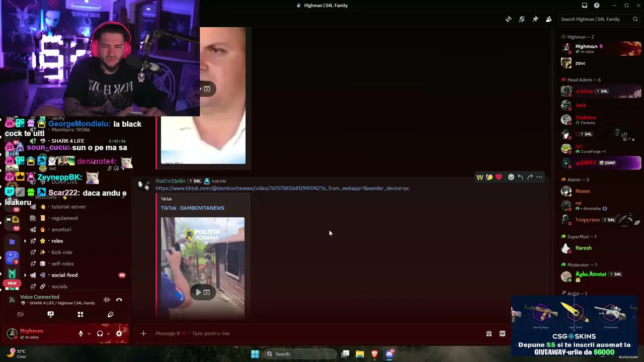Open the blue server folder icon

[12, 241]
